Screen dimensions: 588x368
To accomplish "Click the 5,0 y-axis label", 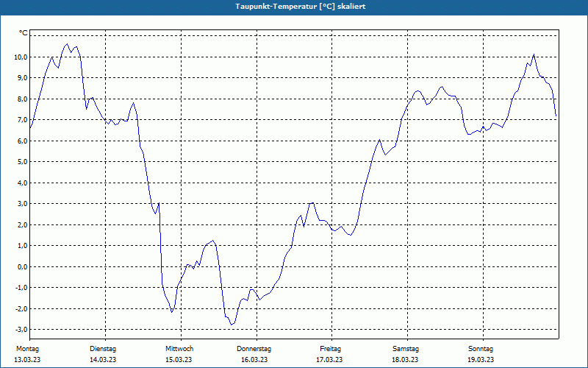I will click(22, 162).
